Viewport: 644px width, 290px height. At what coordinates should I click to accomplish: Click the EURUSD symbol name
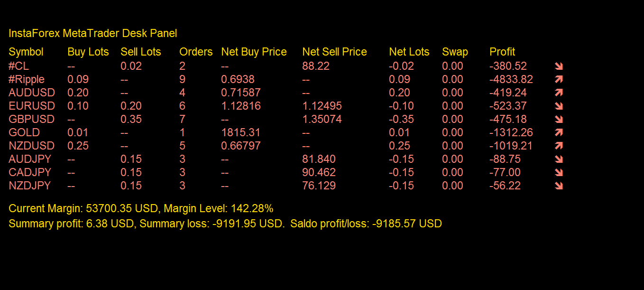32,106
